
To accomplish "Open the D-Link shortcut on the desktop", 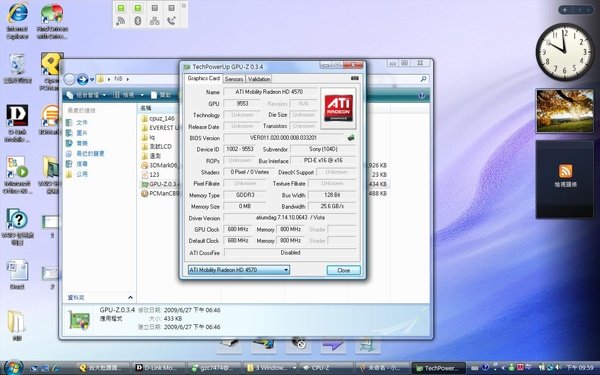I will (x=17, y=123).
